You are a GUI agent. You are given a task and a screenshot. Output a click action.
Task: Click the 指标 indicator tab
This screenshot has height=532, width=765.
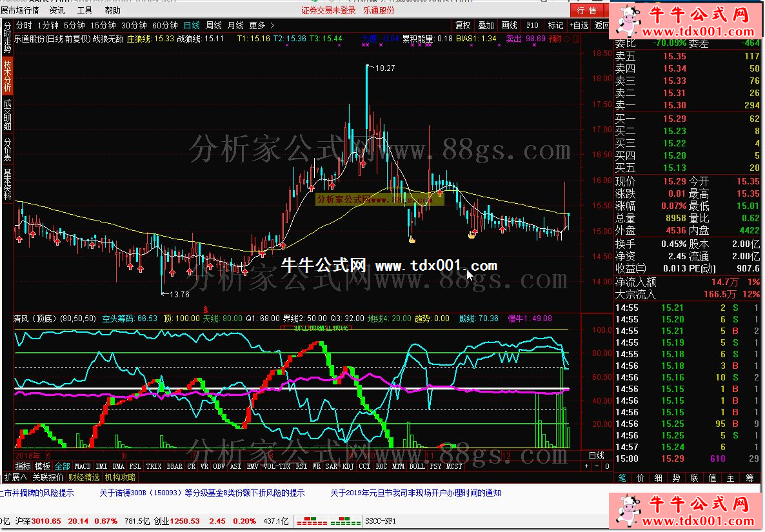tap(23, 466)
